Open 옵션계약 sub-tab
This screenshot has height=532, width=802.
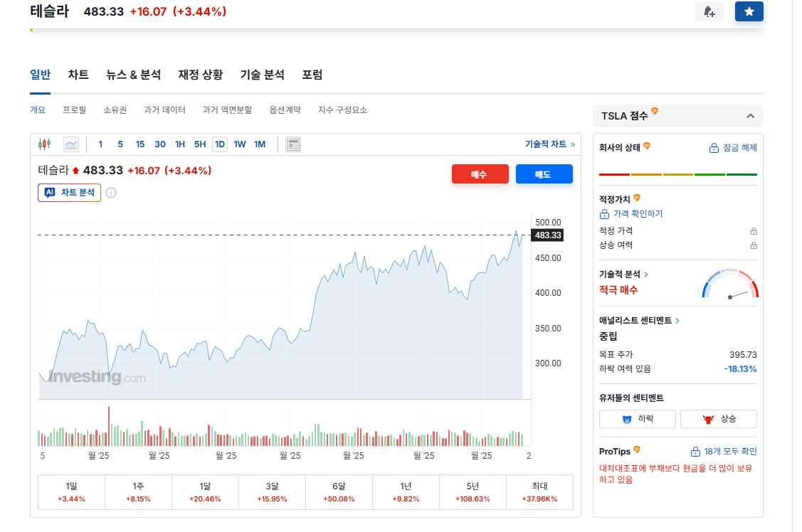coord(285,110)
